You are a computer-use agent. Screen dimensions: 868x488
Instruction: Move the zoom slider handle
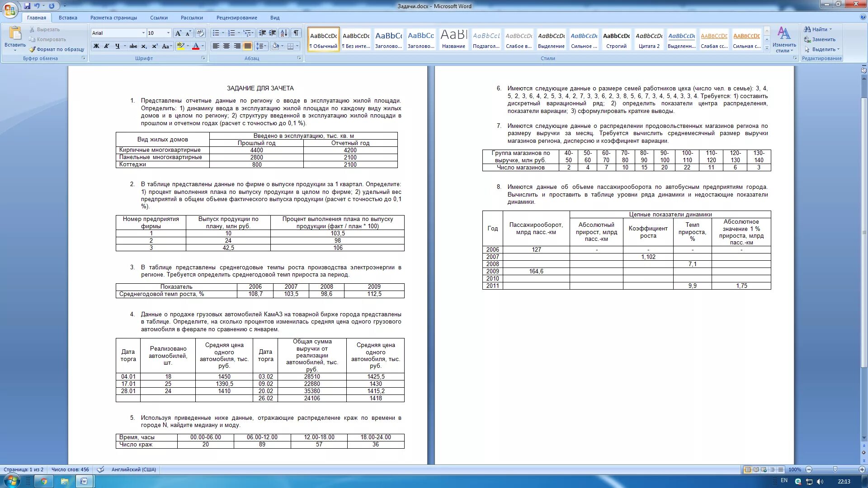click(x=835, y=469)
